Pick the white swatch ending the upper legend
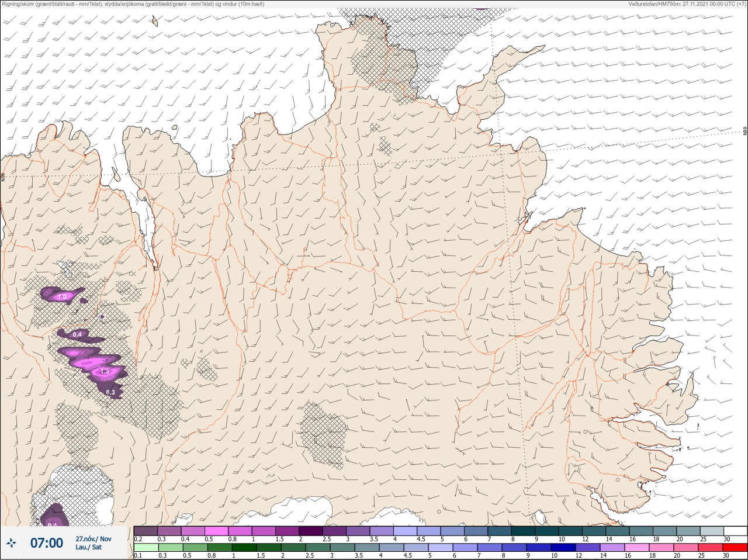Image resolution: width=748 pixels, height=560 pixels. [x=735, y=531]
